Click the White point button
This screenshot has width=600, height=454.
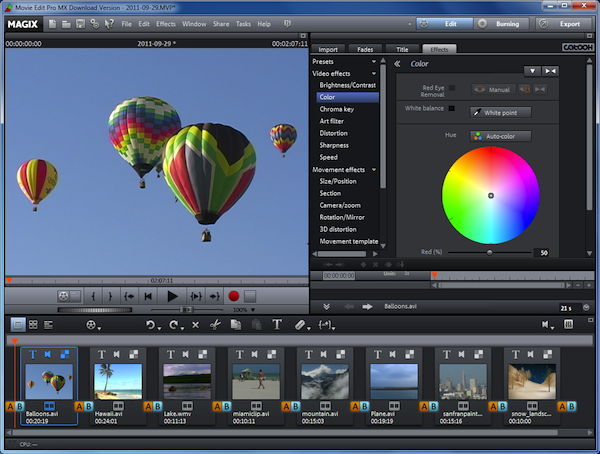[500, 112]
